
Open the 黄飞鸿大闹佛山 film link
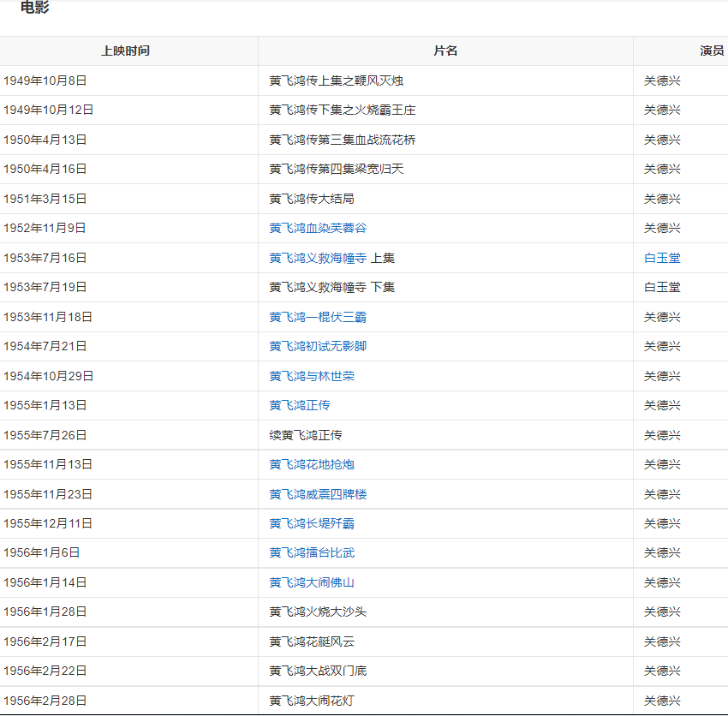(312, 582)
